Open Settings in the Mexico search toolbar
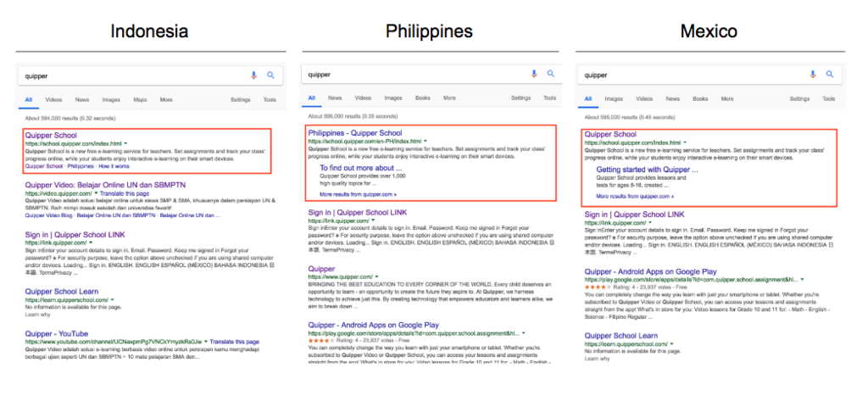Viewport: 868px width, 407px height. 799,98
